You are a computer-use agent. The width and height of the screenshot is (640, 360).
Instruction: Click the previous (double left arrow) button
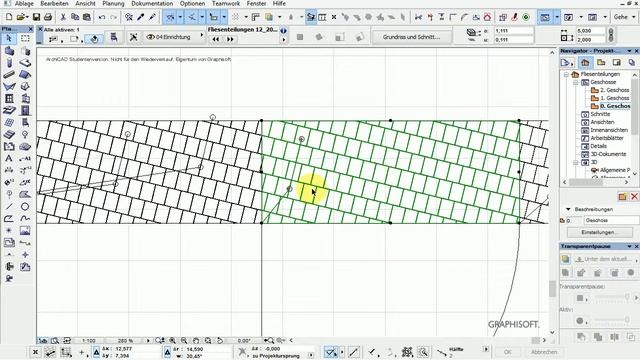216,39
